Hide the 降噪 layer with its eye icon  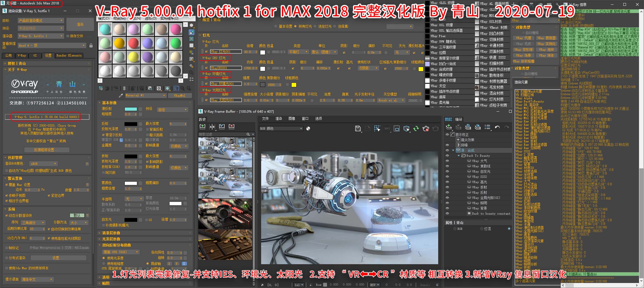coord(447,145)
